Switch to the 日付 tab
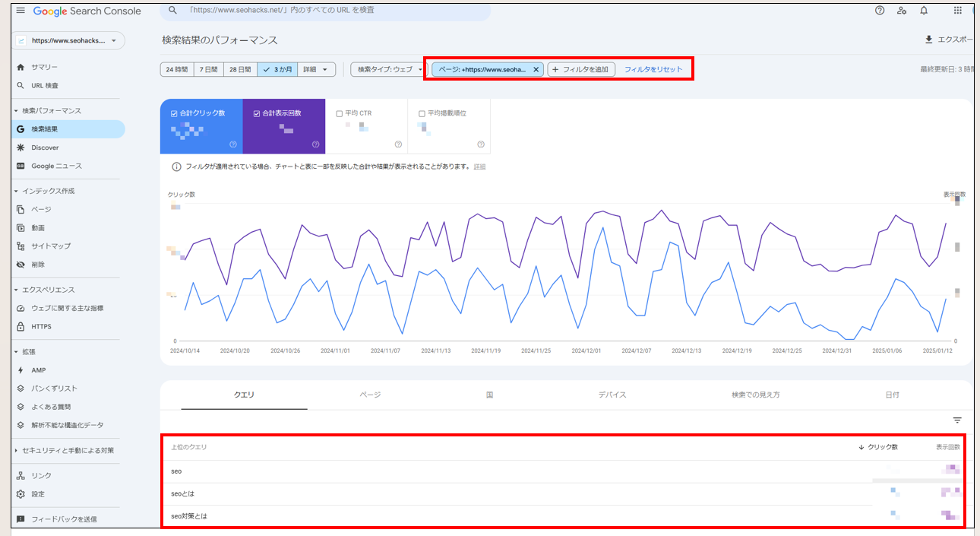980x536 pixels. 893,395
